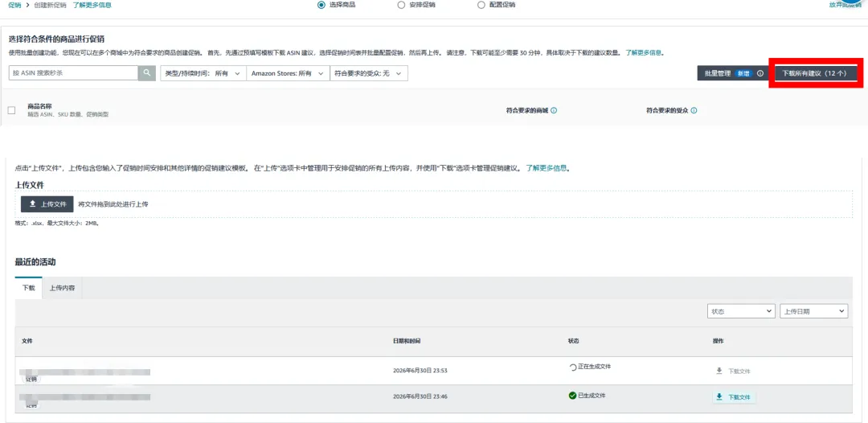
Task: Click green check status icon 已生成文件
Action: (572, 396)
